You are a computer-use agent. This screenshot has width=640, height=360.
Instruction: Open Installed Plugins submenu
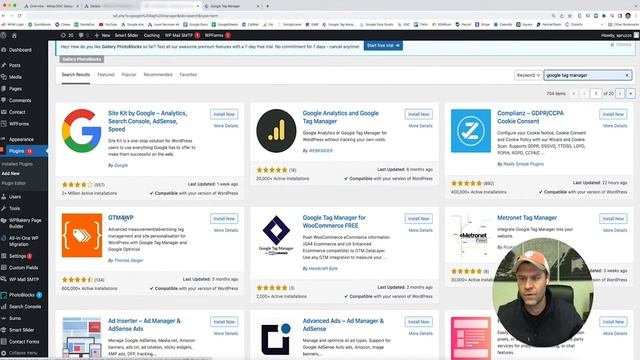point(17,164)
